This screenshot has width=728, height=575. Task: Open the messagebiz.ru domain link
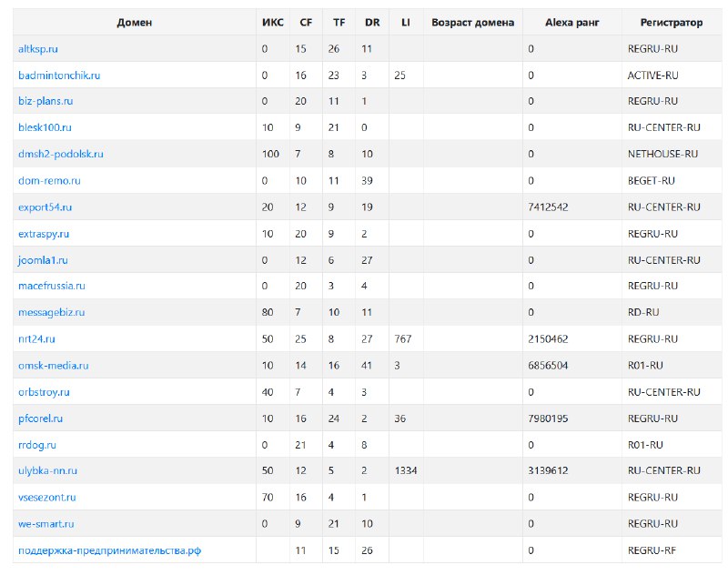tap(52, 312)
